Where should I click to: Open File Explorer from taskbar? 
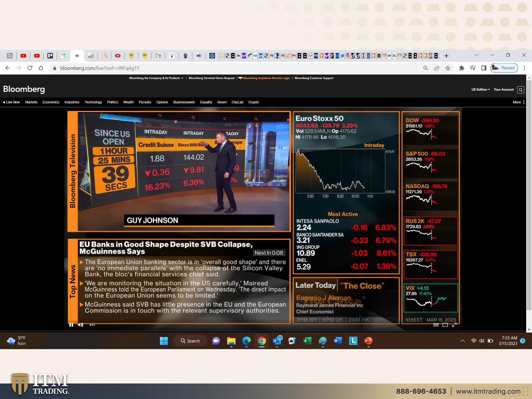point(231,341)
